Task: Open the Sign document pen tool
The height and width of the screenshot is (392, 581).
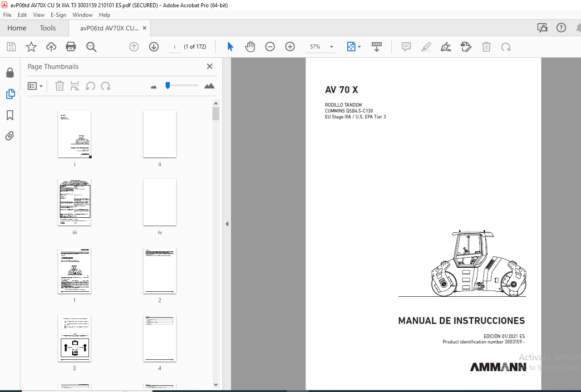Action: pyautogui.click(x=446, y=47)
